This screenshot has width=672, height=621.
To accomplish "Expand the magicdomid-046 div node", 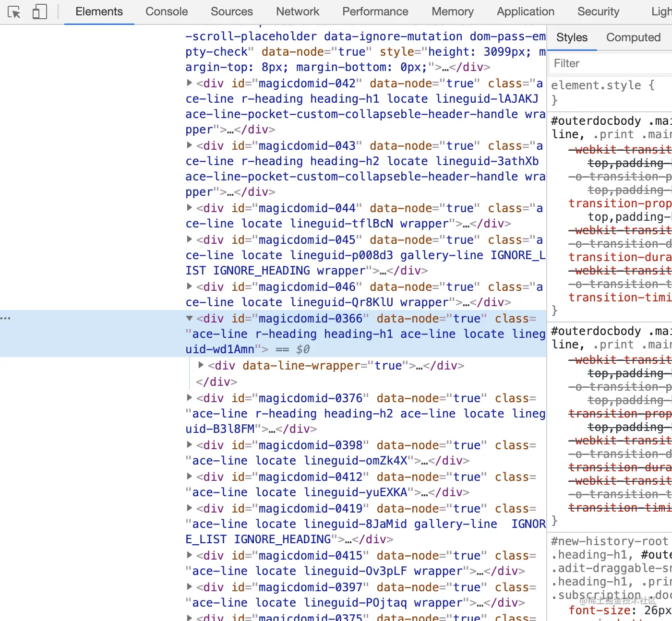I will [190, 287].
